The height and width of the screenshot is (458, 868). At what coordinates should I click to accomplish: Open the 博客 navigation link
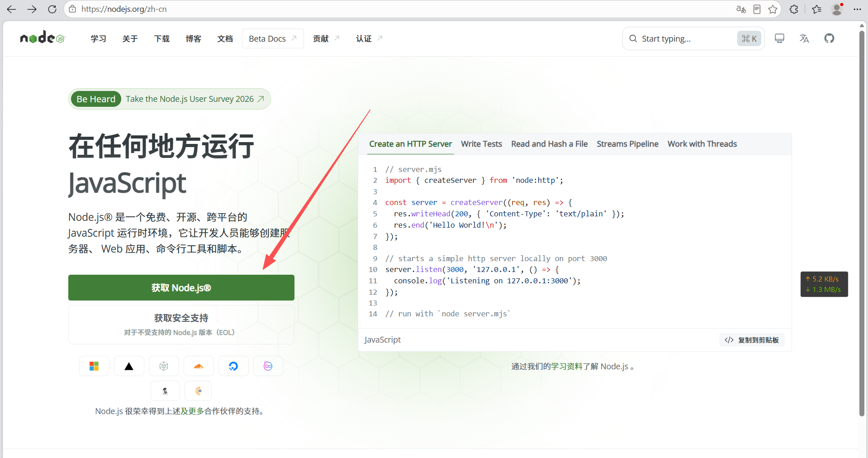[x=193, y=39]
